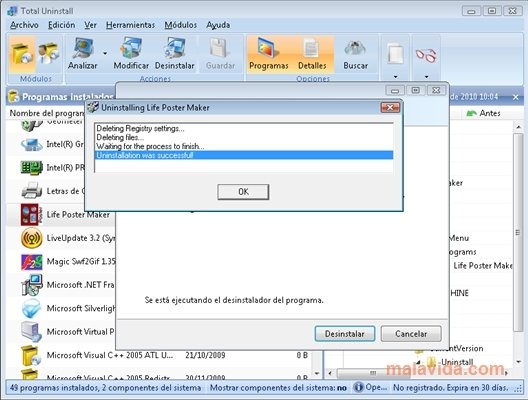Viewport: 528px width, 400px height.
Task: Open monitored programs module icon
Action: point(48,53)
